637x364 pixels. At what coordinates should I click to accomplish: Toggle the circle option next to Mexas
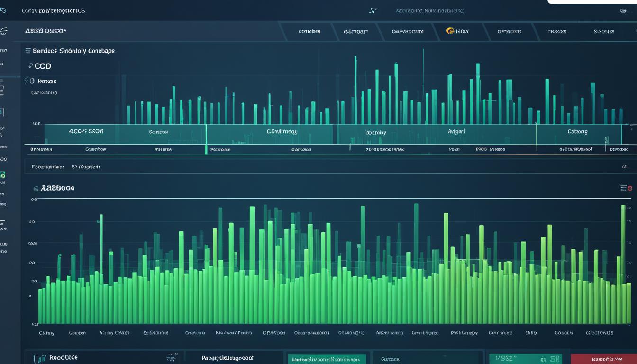point(31,81)
